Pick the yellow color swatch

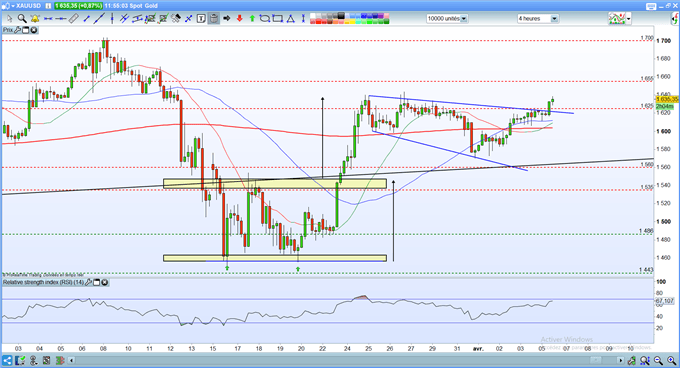[352, 21]
